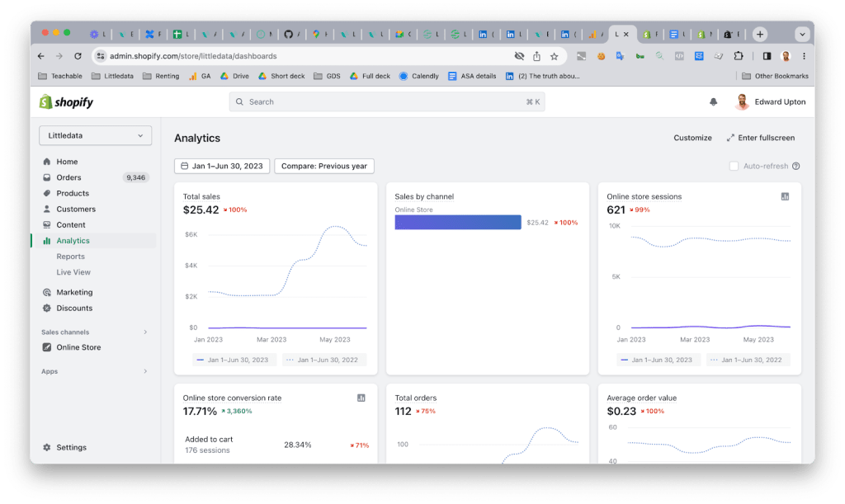Open Settings in sidebar

click(71, 447)
